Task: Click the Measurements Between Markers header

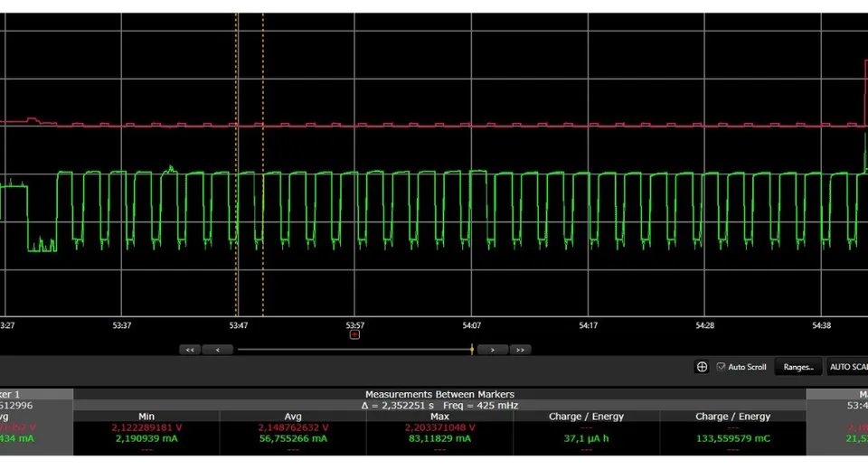Action: tap(439, 394)
